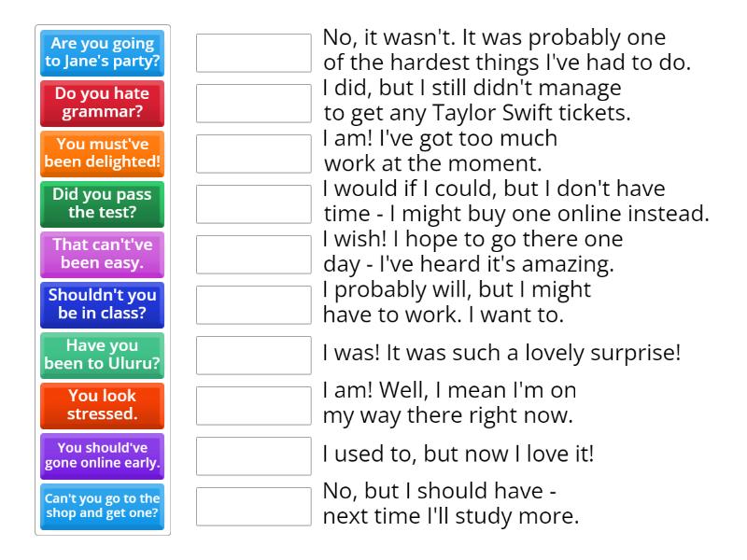Click the box beside 'such a lovely surprise'
Image resolution: width=747 pixels, height=560 pixels.
click(253, 356)
